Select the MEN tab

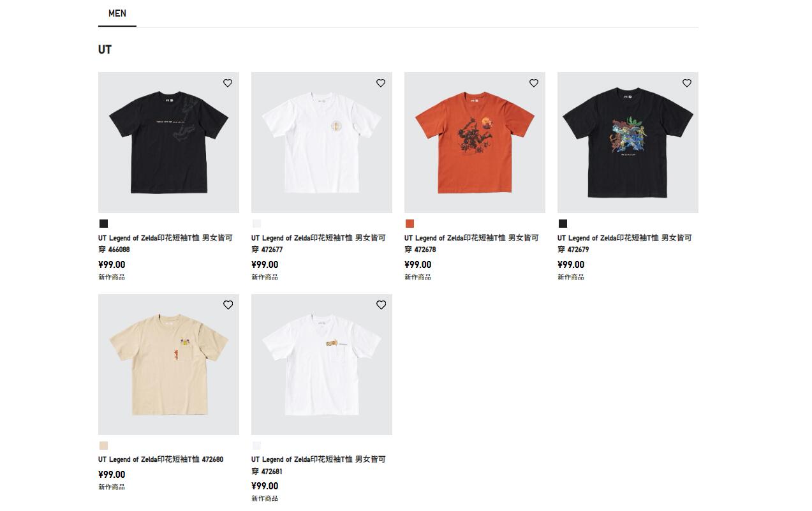pyautogui.click(x=117, y=13)
